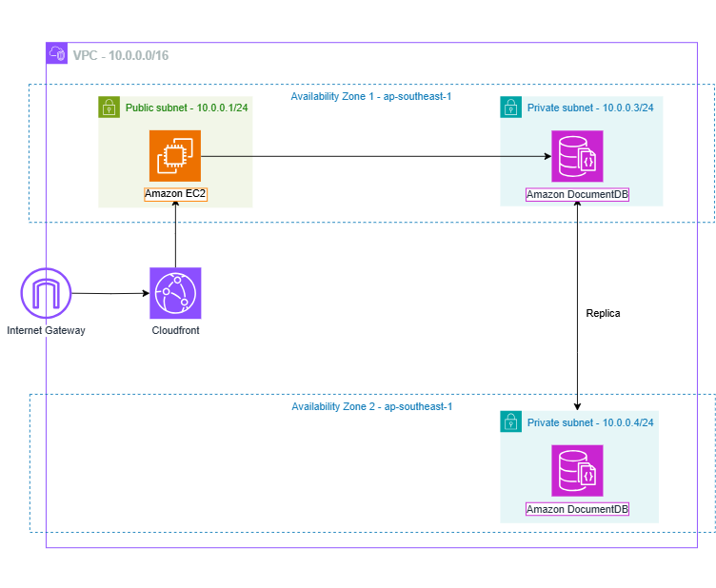Select 'Availability Zone 1 - ap-southeast-1' label

371,97
